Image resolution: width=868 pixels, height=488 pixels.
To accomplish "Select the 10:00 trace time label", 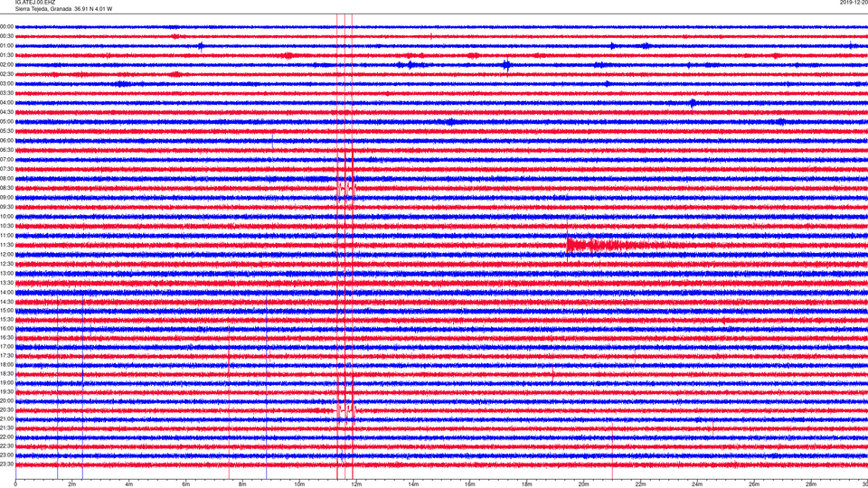I will click(7, 216).
